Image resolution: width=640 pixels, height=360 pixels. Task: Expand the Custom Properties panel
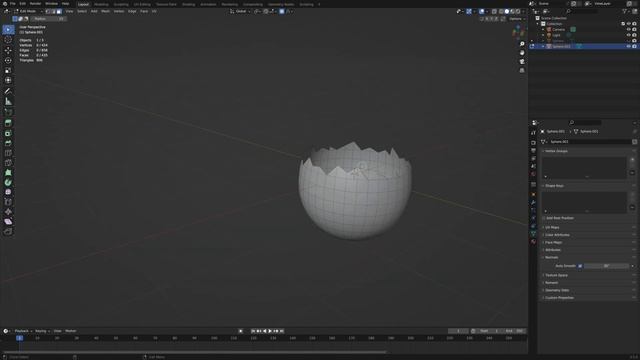[x=559, y=298]
